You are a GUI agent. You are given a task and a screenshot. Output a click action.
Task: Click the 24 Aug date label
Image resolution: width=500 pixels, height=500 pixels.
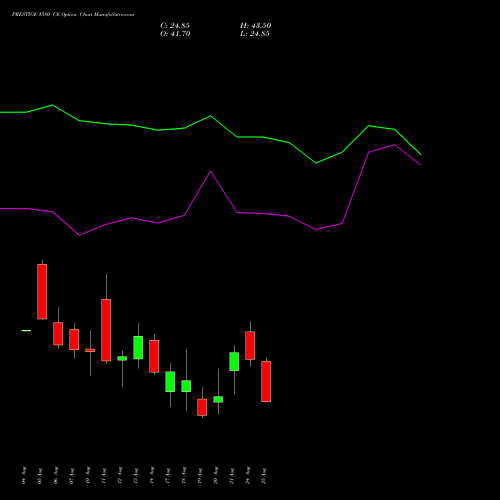[248, 475]
